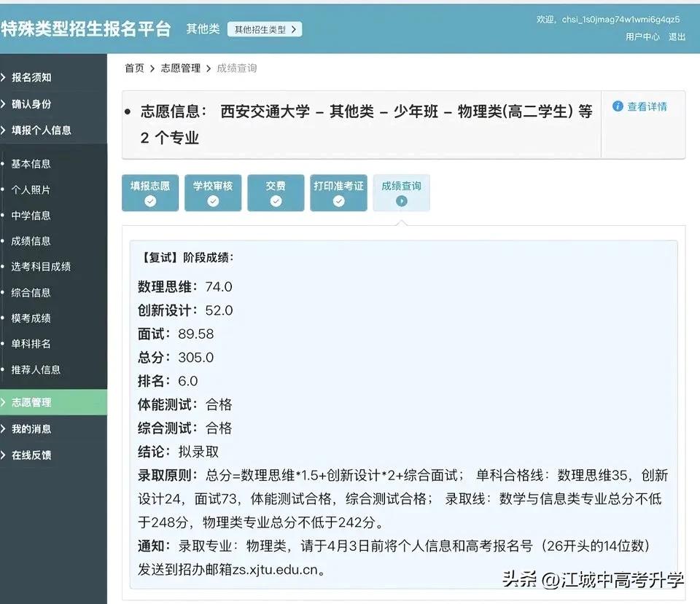Click the 【复试】阶段成绩 heading

click(186, 257)
